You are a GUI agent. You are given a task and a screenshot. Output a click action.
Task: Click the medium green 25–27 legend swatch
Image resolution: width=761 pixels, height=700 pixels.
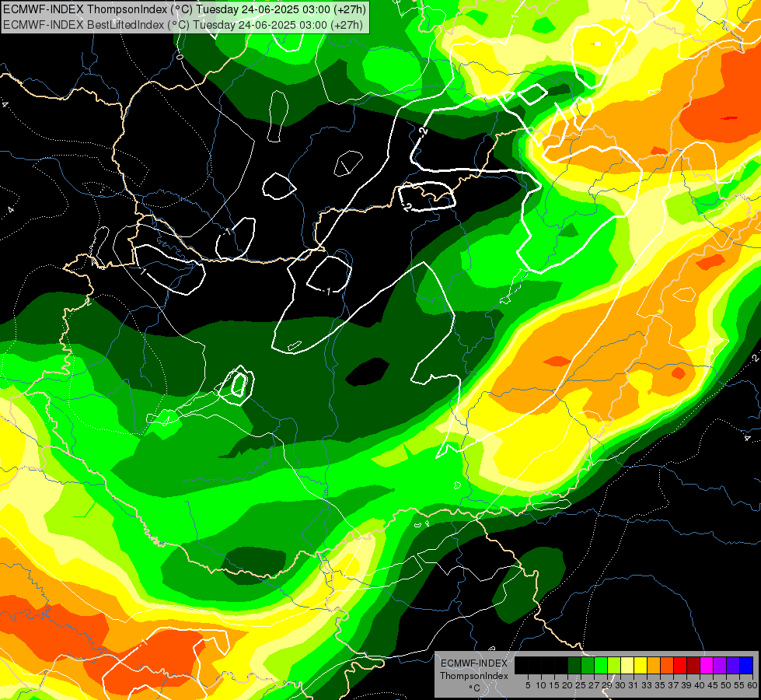(588, 665)
